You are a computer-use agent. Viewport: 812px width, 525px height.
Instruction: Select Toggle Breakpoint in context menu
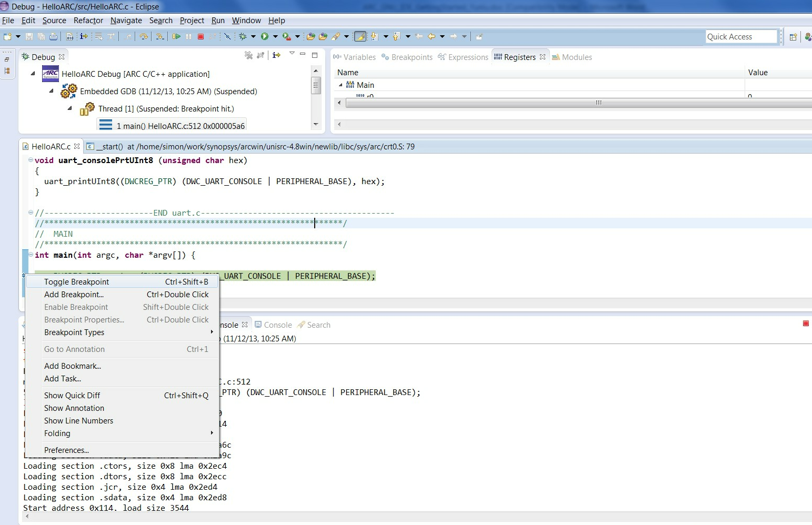pos(122,282)
